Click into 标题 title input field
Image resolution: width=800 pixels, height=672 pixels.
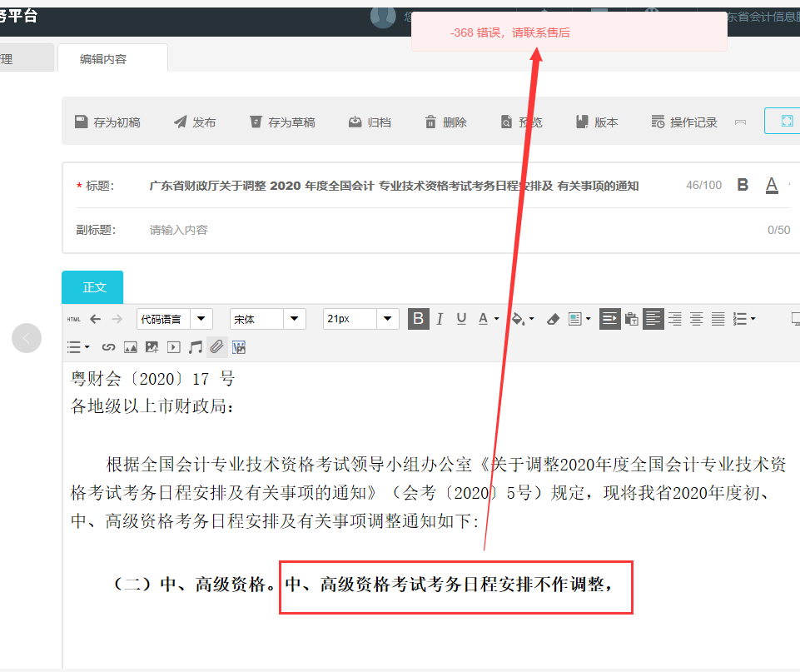coord(394,186)
